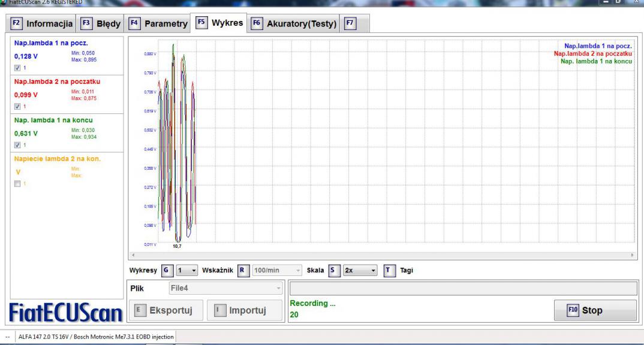Click the T key icon for Tagi
The height and width of the screenshot is (345, 644).
pyautogui.click(x=389, y=270)
